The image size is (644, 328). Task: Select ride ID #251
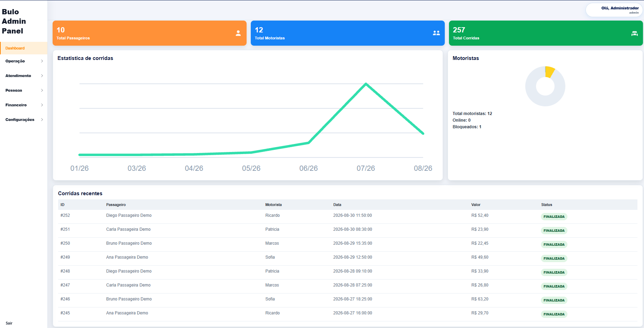pos(65,229)
